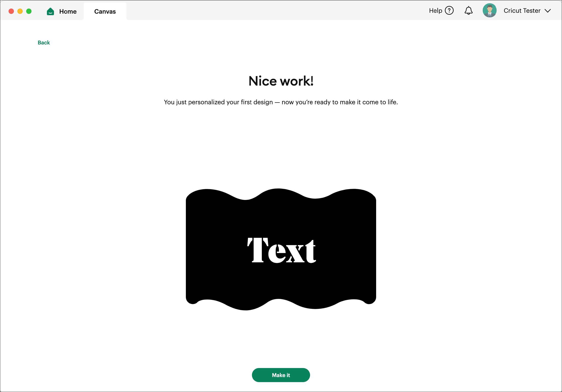
Task: Switch to the Canvas tab
Action: coord(105,11)
